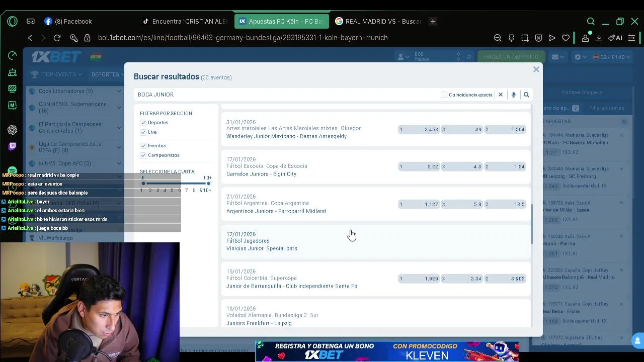Open the easy setup sliders icon
Viewport: 644px width, 362px height.
[x=632, y=38]
